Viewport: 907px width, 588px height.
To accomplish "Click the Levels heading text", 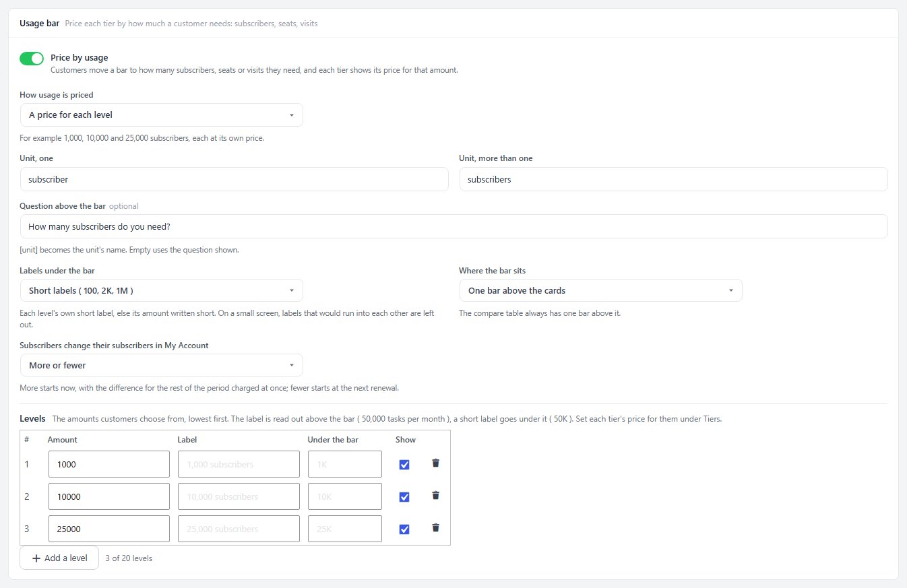I will [x=32, y=418].
